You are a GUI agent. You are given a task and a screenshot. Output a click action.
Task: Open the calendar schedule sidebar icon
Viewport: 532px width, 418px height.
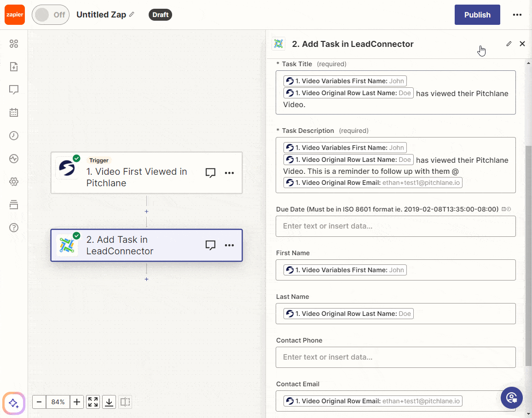tap(13, 113)
